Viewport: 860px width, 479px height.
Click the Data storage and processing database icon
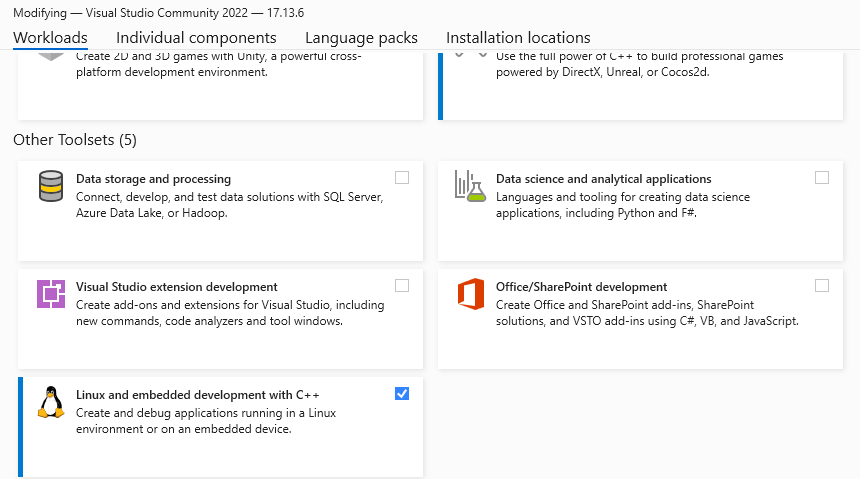pyautogui.click(x=51, y=187)
